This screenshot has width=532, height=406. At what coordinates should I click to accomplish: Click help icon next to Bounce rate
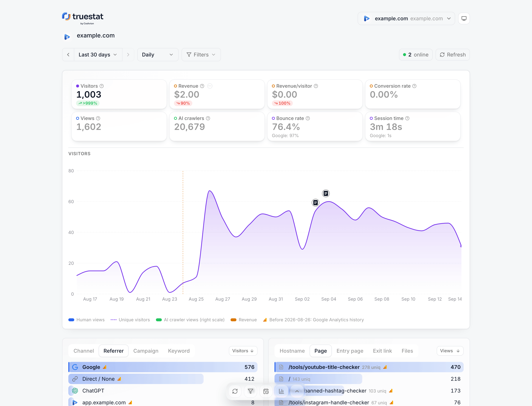point(308,118)
